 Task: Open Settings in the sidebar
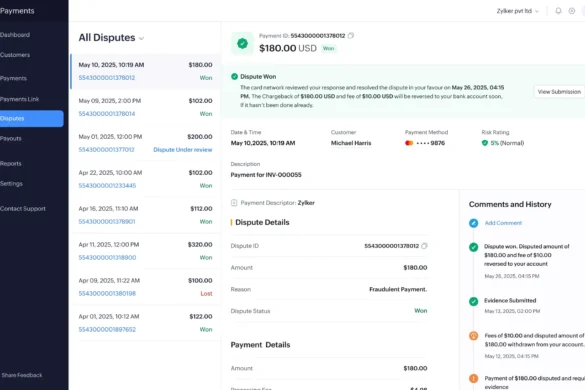point(11,184)
